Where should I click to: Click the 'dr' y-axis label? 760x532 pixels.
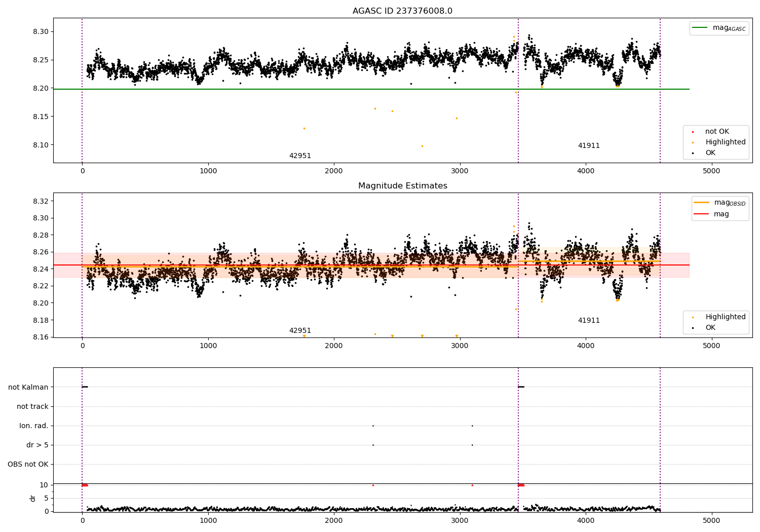(x=32, y=498)
